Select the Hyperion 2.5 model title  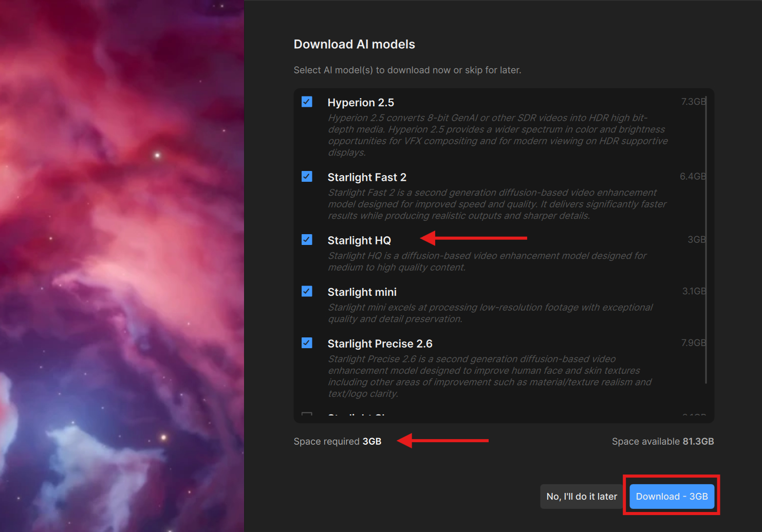361,103
